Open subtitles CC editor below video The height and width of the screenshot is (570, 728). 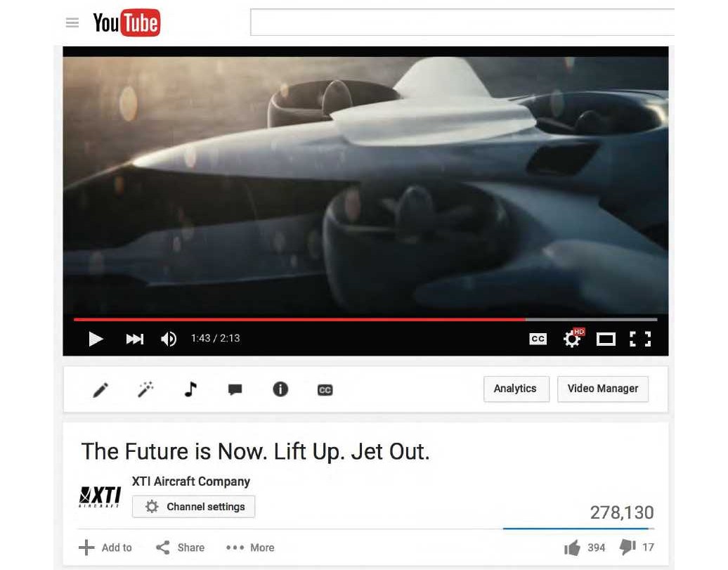coord(325,390)
